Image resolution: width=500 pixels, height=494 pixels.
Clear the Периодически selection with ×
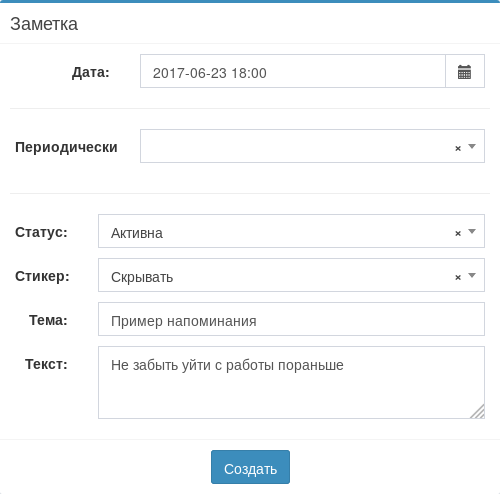(458, 148)
